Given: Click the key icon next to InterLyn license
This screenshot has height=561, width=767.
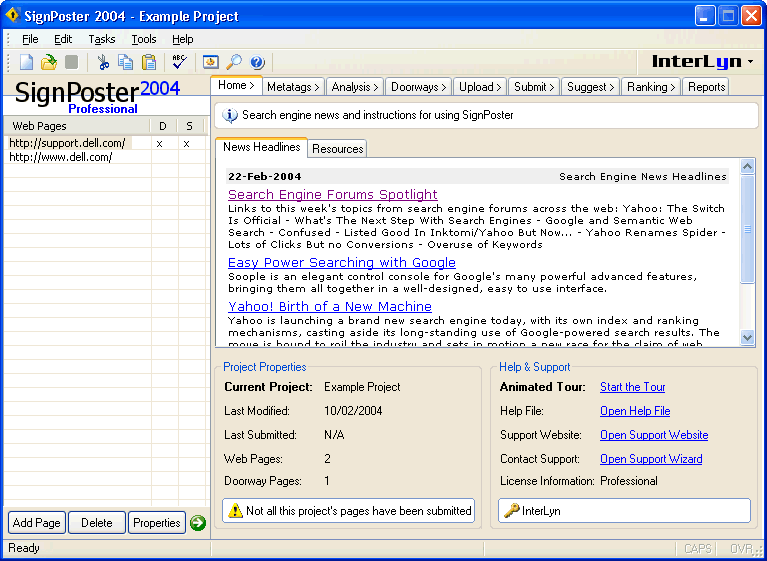Looking at the screenshot, I should pos(512,511).
